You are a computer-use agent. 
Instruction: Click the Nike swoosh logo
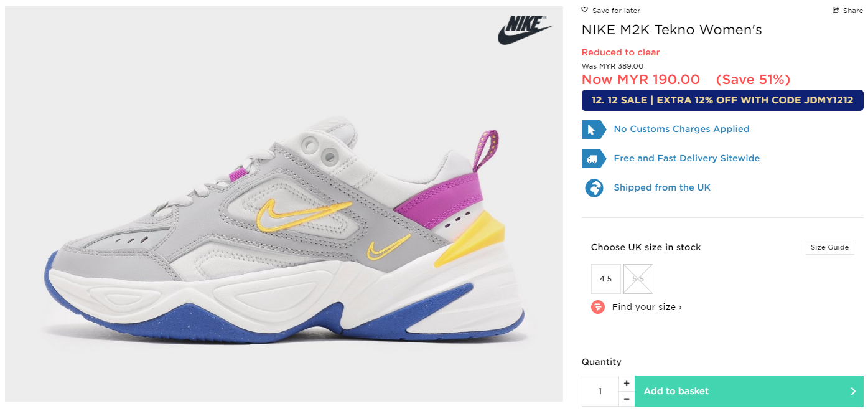pos(525,30)
